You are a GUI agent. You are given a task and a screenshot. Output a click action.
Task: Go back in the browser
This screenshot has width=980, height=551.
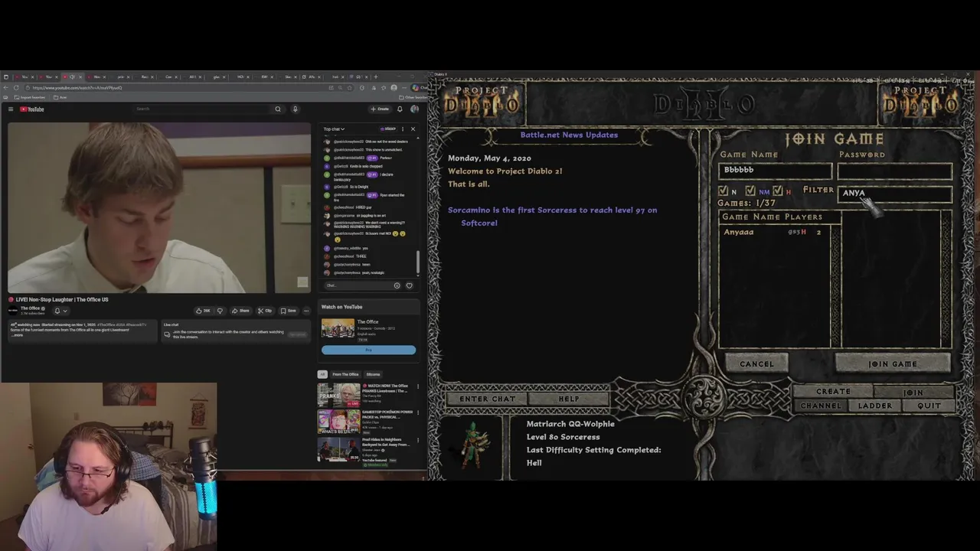[6, 87]
